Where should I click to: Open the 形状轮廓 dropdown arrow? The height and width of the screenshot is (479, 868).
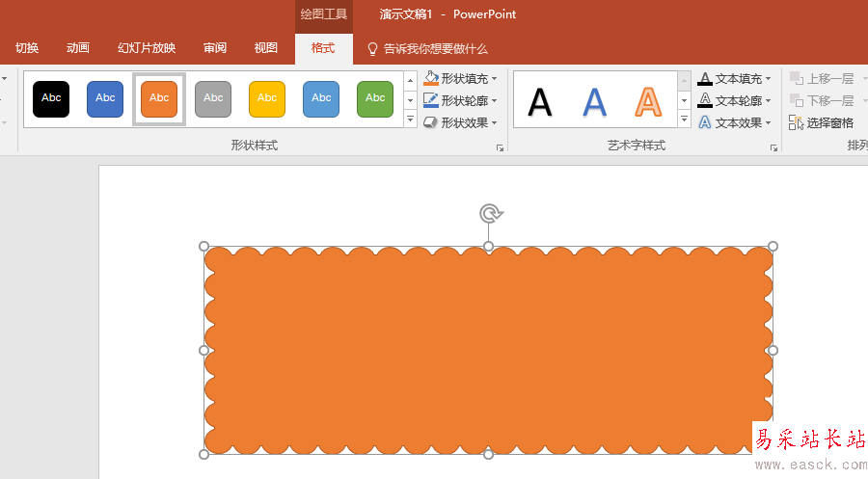(494, 101)
